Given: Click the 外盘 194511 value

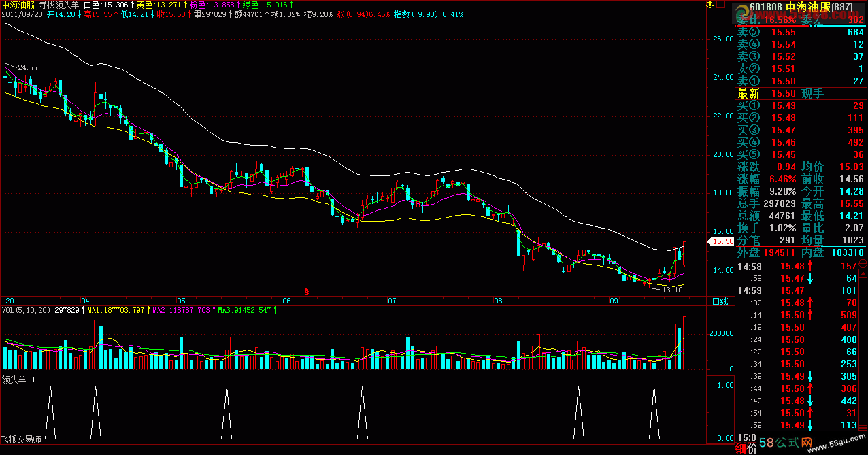Looking at the screenshot, I should [780, 252].
